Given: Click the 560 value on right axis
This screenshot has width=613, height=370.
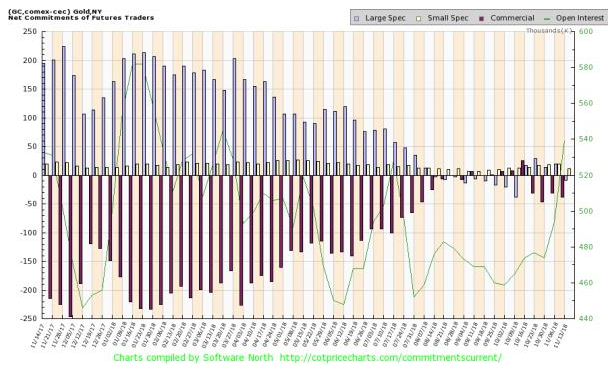Looking at the screenshot, I should [x=585, y=104].
